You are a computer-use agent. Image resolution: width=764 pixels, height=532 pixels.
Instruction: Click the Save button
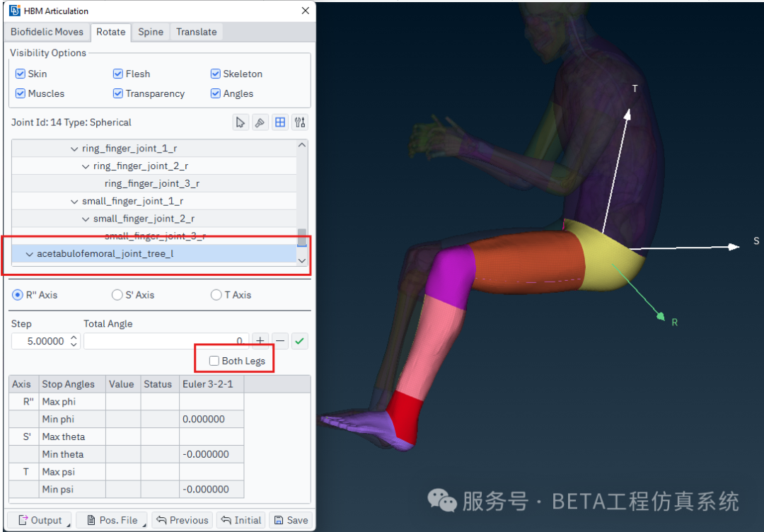tap(291, 520)
